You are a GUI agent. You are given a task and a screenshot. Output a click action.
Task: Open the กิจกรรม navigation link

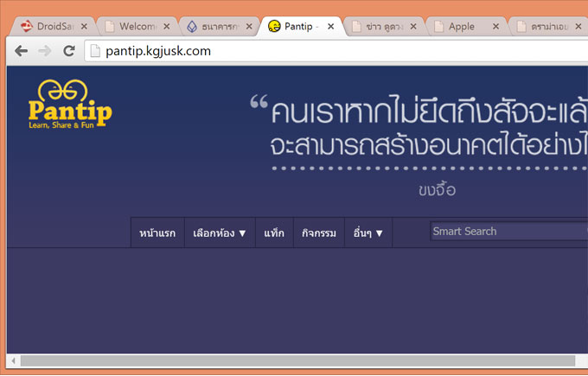tap(319, 233)
